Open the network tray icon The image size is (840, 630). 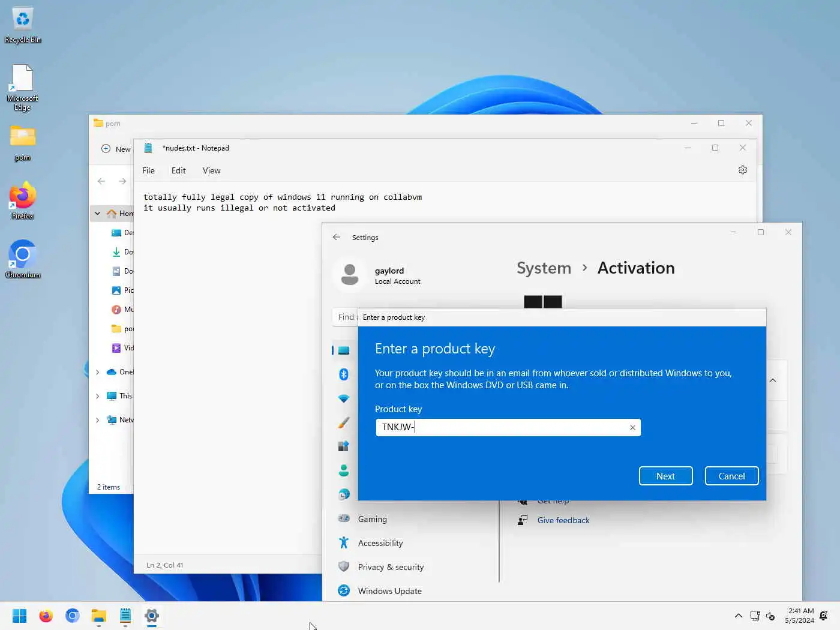pos(755,616)
